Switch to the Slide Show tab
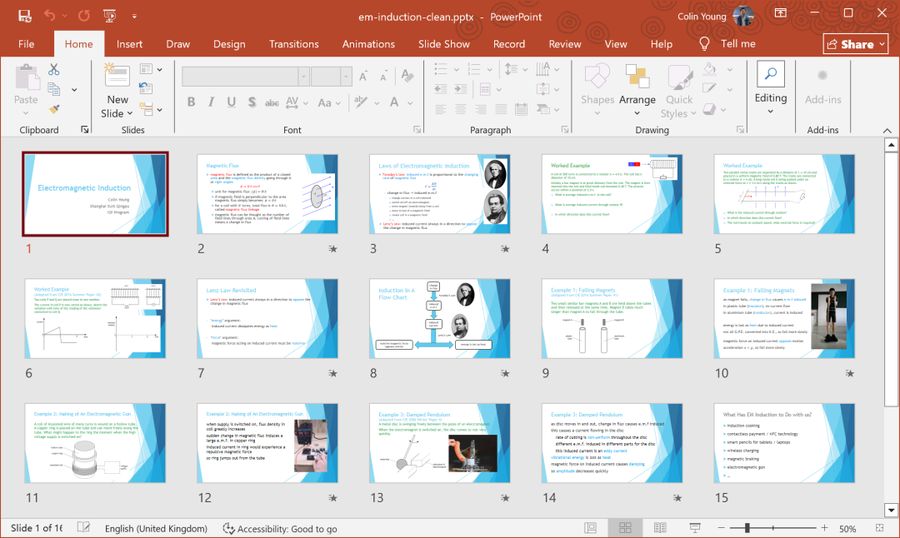The height and width of the screenshot is (538, 900). [443, 44]
